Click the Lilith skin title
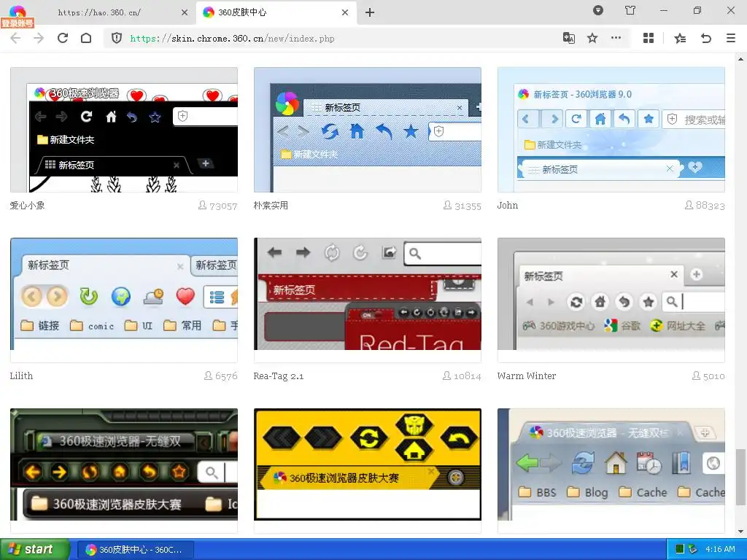The image size is (747, 560). (21, 376)
